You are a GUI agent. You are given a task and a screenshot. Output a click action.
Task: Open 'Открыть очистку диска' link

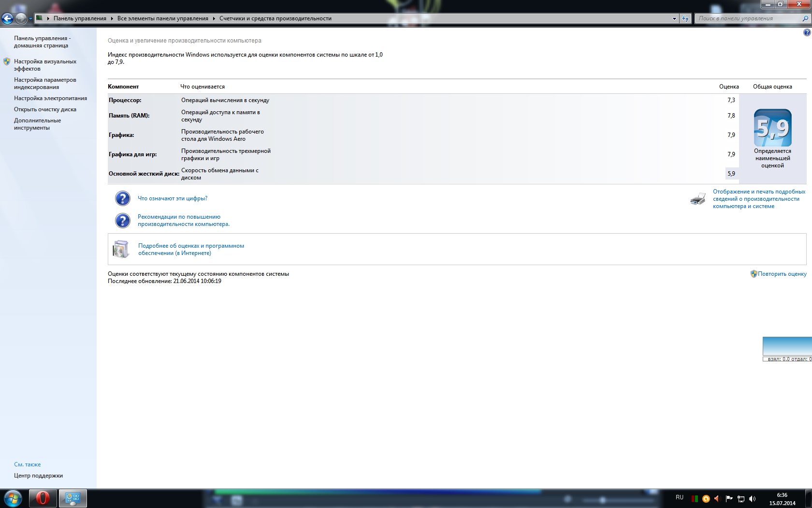click(x=45, y=109)
